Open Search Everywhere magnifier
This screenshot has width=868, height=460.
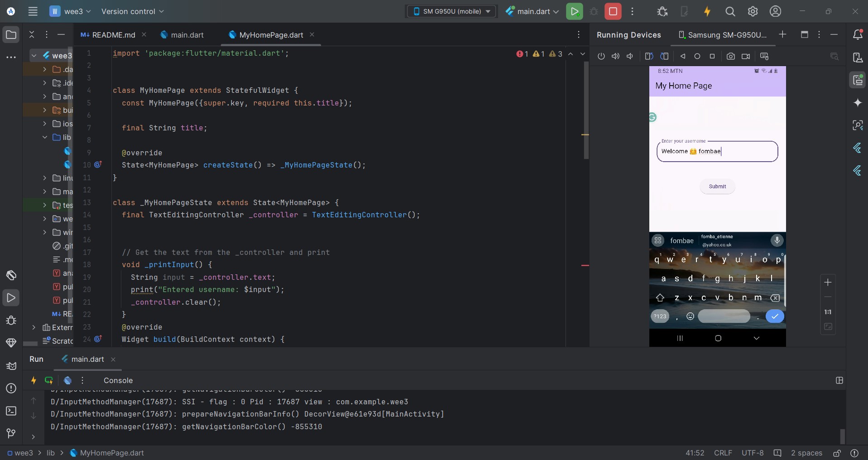730,11
